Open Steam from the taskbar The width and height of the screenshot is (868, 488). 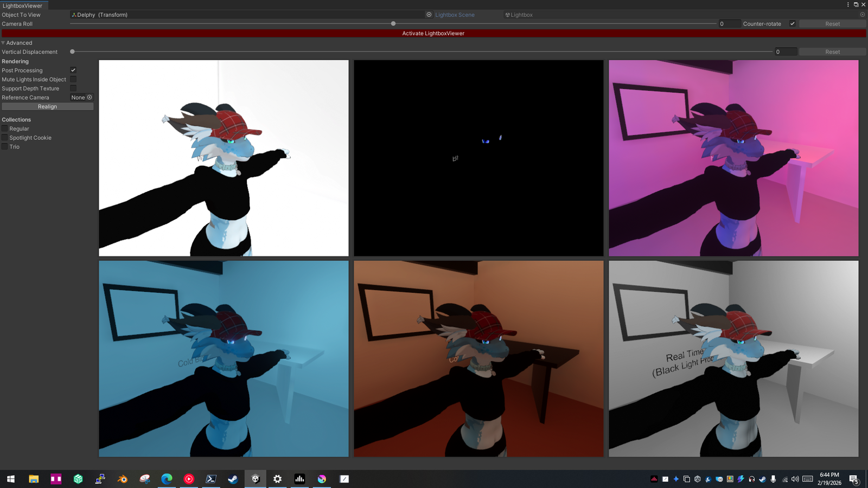pos(233,479)
